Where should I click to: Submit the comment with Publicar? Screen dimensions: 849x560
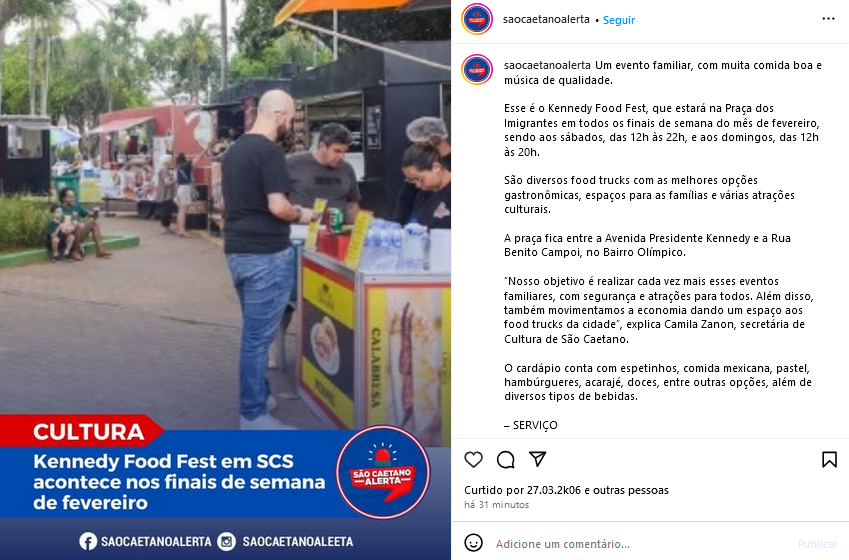pyautogui.click(x=818, y=544)
